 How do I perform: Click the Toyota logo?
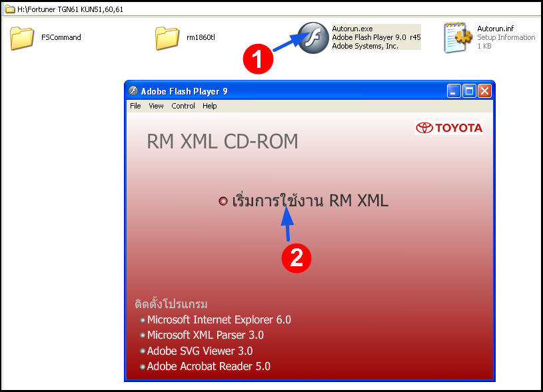(x=449, y=128)
